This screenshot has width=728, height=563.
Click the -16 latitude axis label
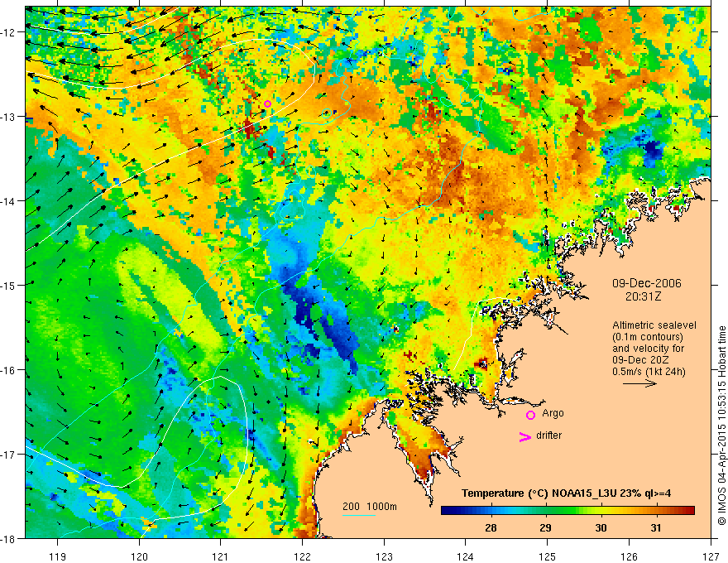tap(8, 370)
